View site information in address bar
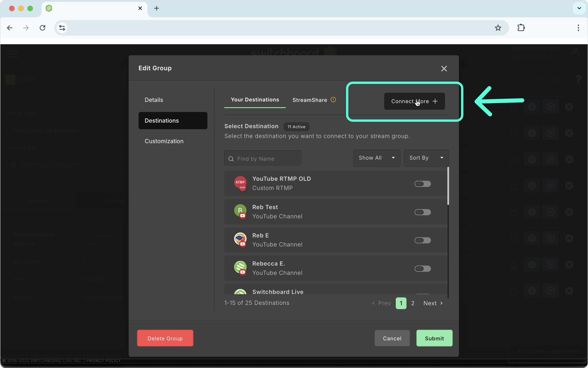This screenshot has height=368, width=588. [x=62, y=28]
